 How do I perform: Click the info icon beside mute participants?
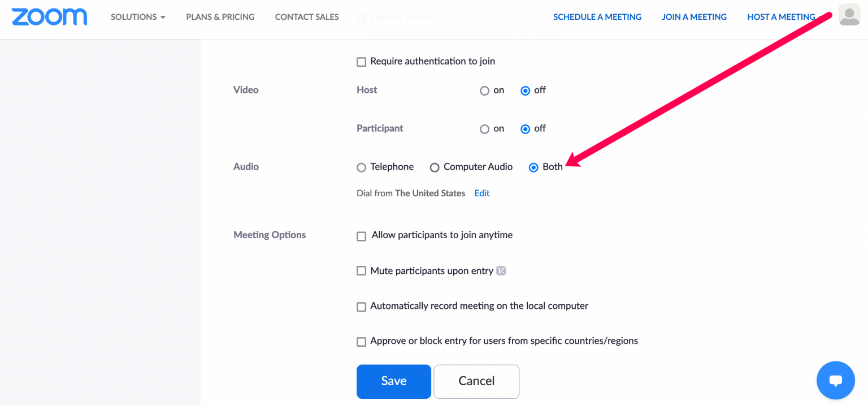(501, 270)
